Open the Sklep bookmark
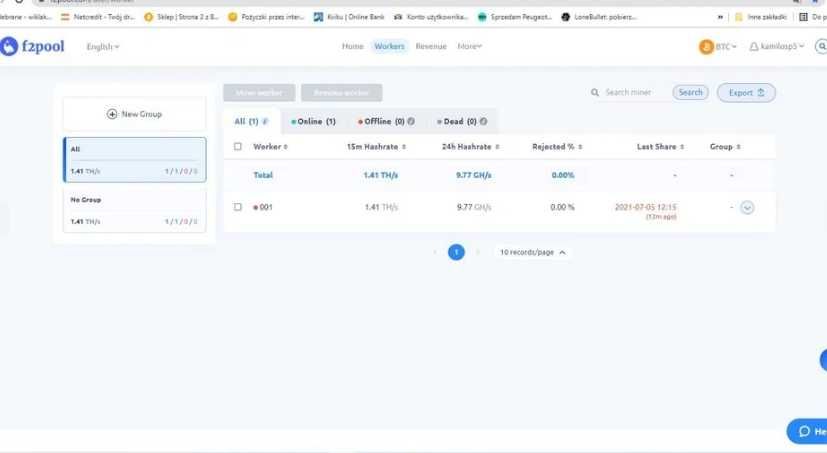 click(x=181, y=17)
